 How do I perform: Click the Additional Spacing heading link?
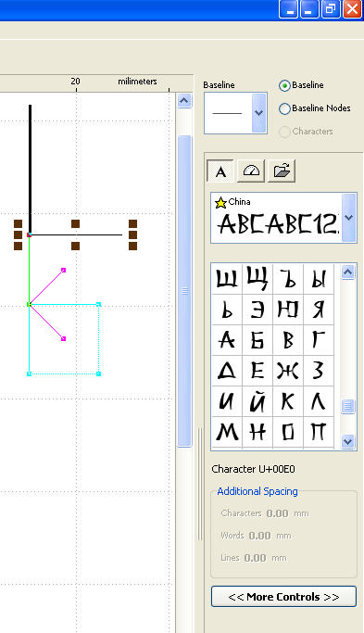tap(257, 491)
